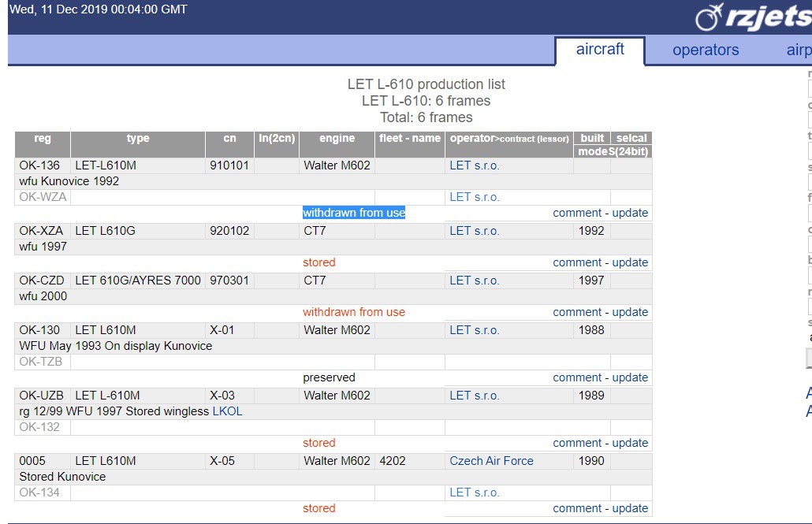Viewport: 812px width, 524px height.
Task: Click the 'LET L-610 production list' title
Action: pyautogui.click(x=426, y=84)
